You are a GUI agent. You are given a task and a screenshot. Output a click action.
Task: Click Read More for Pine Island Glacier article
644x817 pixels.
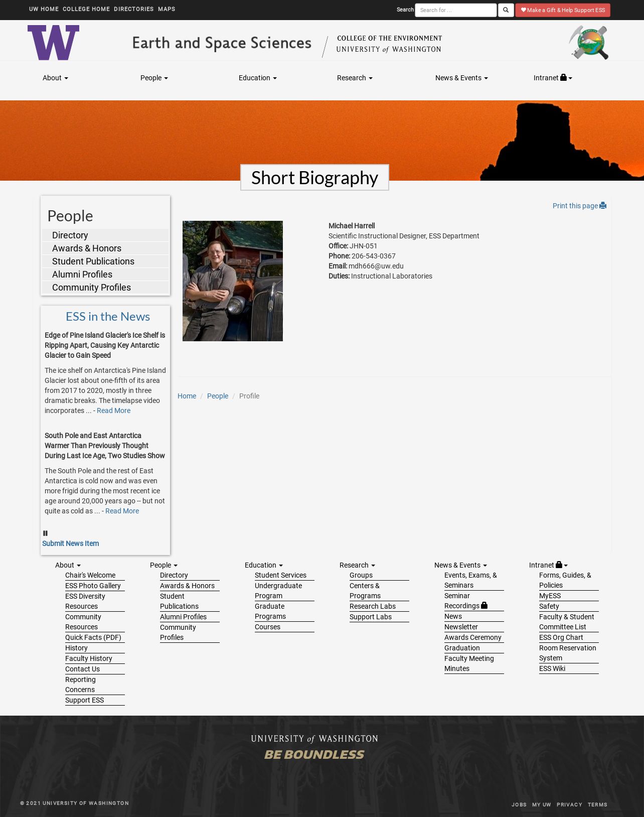coord(113,411)
